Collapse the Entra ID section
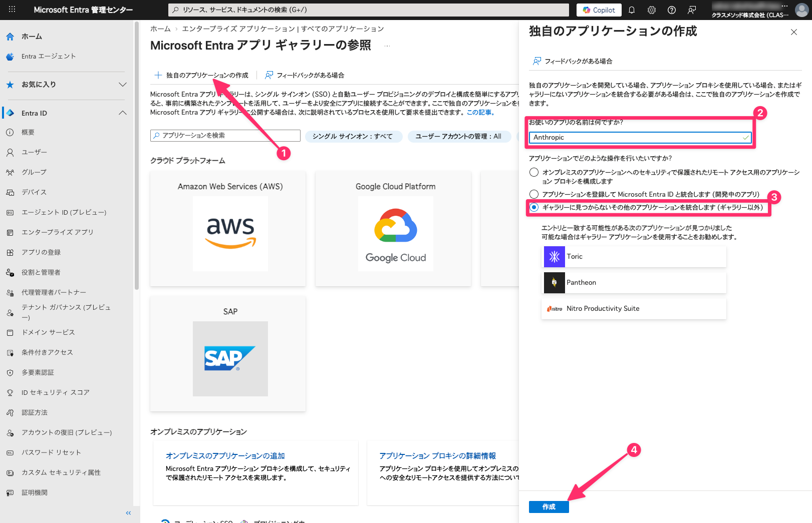This screenshot has height=523, width=812. tap(123, 113)
